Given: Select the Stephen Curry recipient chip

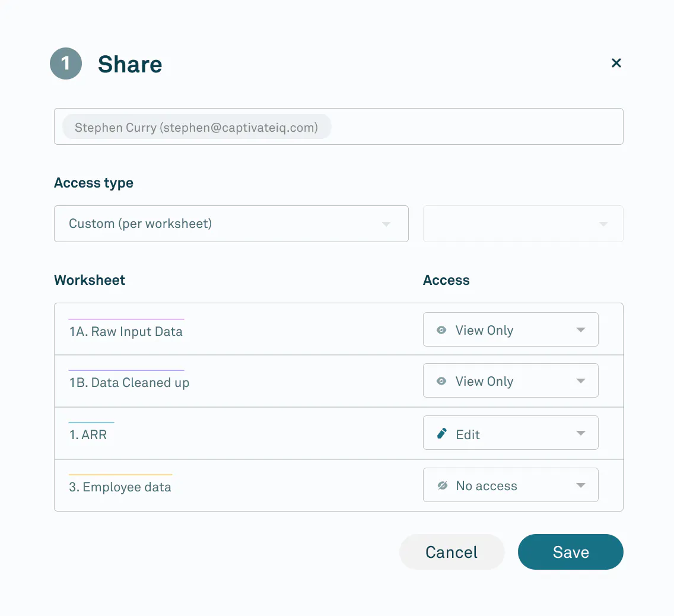Looking at the screenshot, I should pyautogui.click(x=196, y=126).
